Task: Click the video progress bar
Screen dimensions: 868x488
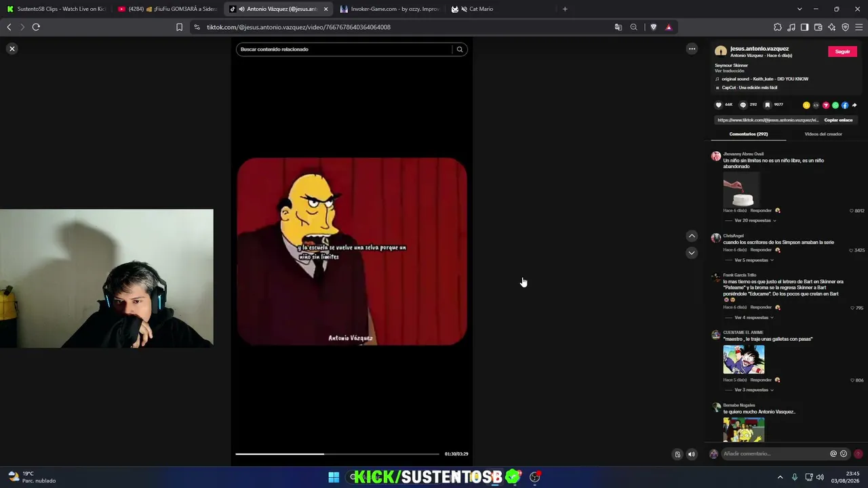Action: pos(337,454)
